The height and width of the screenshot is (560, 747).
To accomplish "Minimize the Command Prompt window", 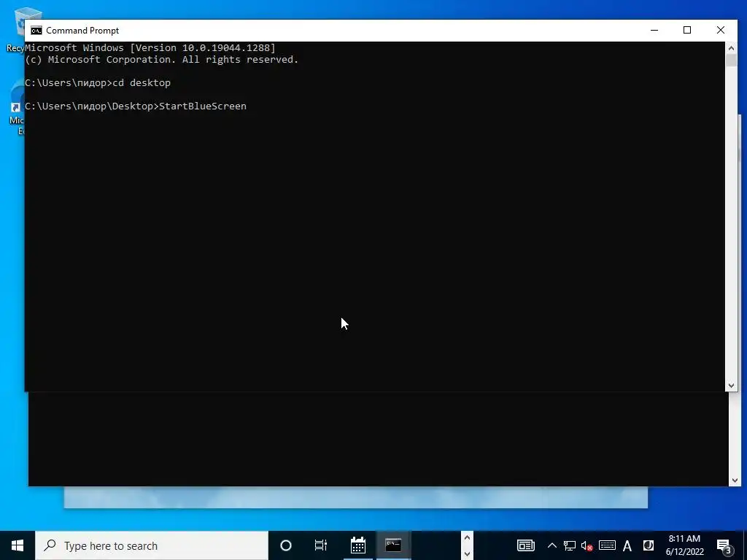I will (x=654, y=30).
